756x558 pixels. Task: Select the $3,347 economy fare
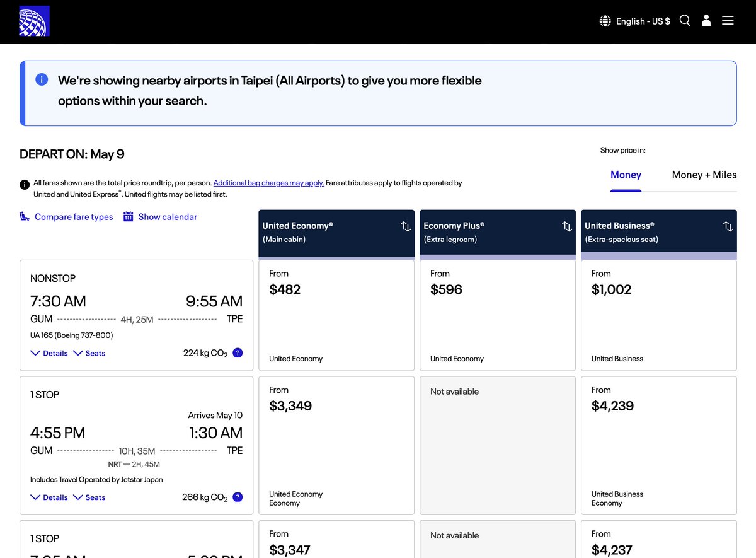tap(336, 539)
